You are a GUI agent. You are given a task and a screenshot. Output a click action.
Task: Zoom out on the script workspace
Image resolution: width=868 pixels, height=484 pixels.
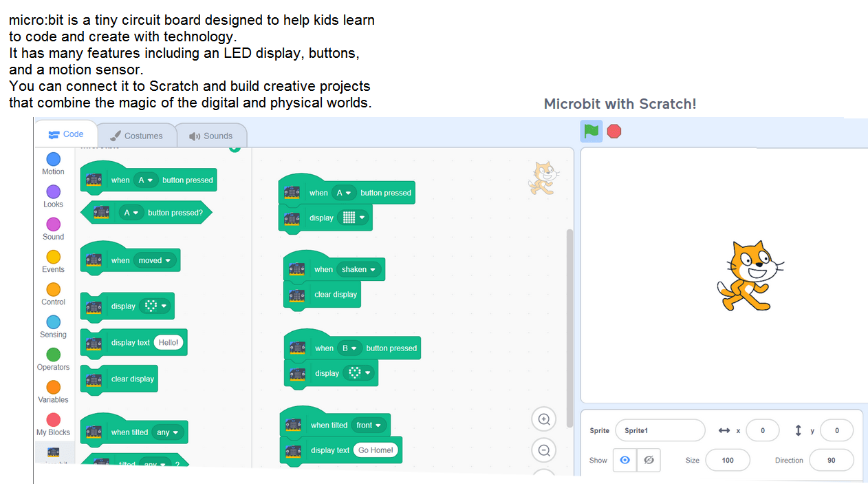point(544,451)
